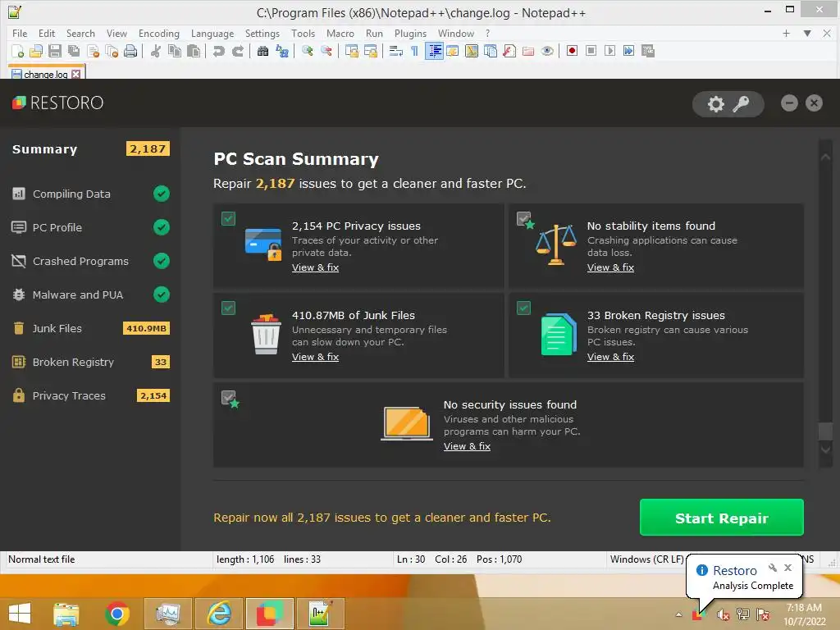
Task: Click the Undo arrow in Notepad++ toolbar
Action: point(218,51)
